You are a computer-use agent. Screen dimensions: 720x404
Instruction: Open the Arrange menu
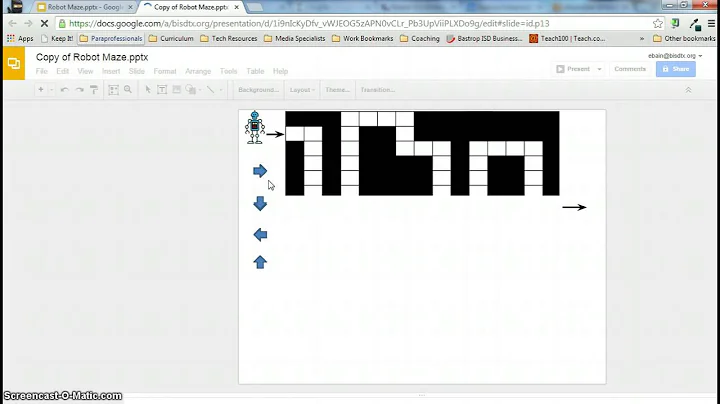tap(198, 71)
